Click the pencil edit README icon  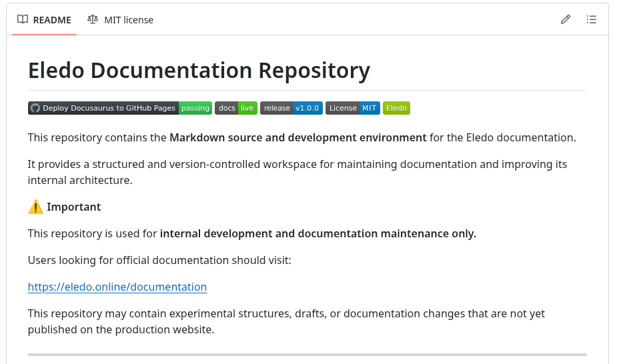(566, 19)
